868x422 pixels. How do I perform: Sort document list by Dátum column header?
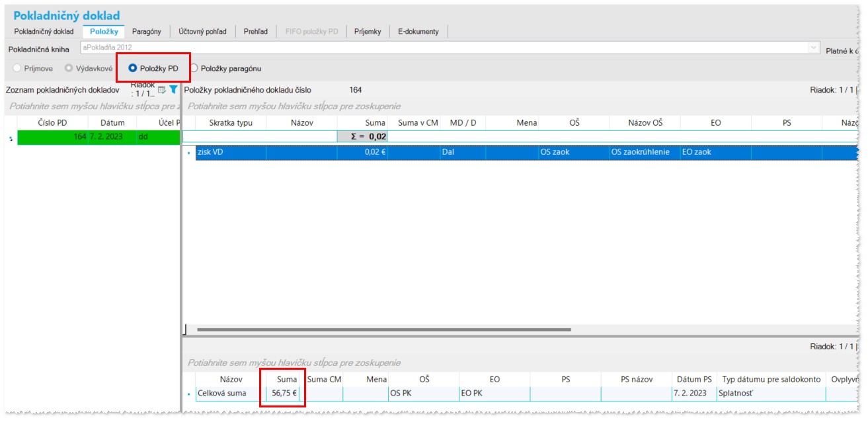(112, 122)
